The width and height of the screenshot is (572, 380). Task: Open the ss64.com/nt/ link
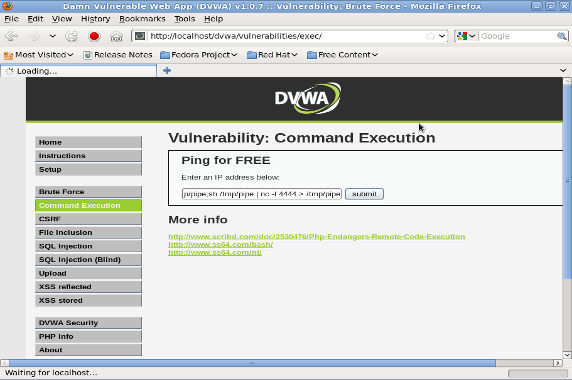[x=215, y=253]
